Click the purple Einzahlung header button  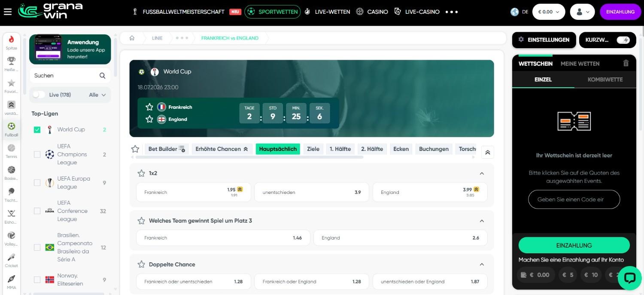(620, 12)
